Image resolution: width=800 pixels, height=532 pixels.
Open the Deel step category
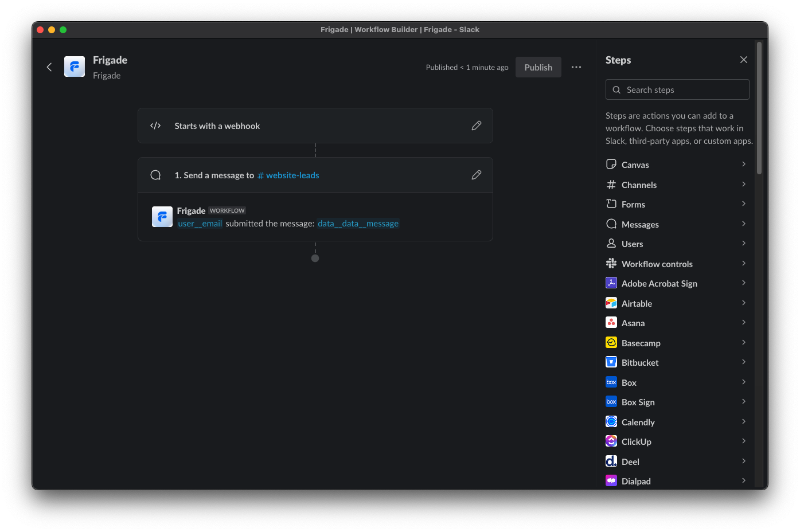click(x=677, y=461)
